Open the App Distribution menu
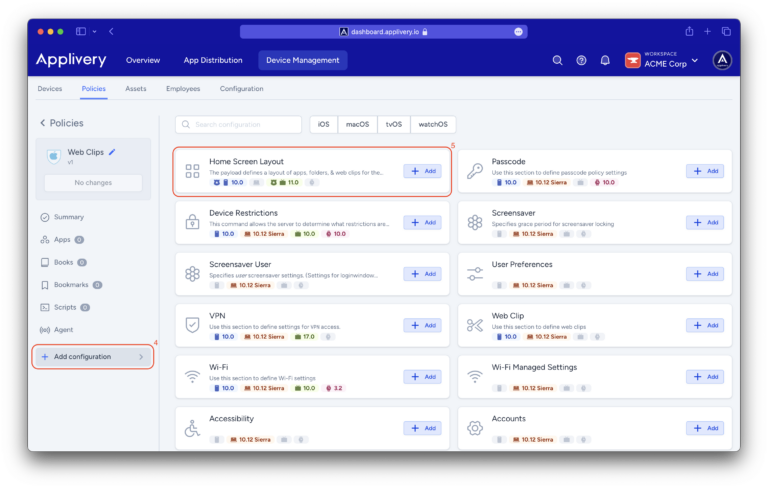The image size is (768, 488). click(x=213, y=60)
